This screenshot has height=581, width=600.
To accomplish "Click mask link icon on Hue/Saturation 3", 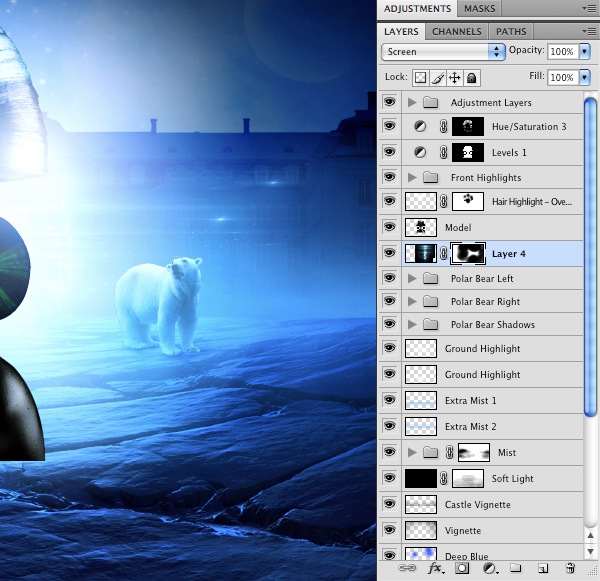I will [443, 126].
